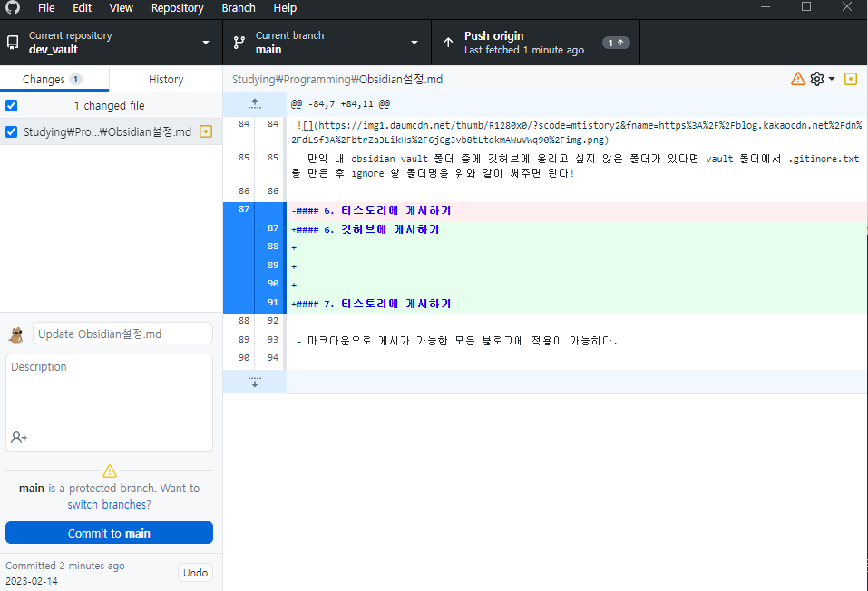Click the added line '6. 깃허브에 게시하기'
The width and height of the screenshot is (868, 591).
click(x=577, y=229)
